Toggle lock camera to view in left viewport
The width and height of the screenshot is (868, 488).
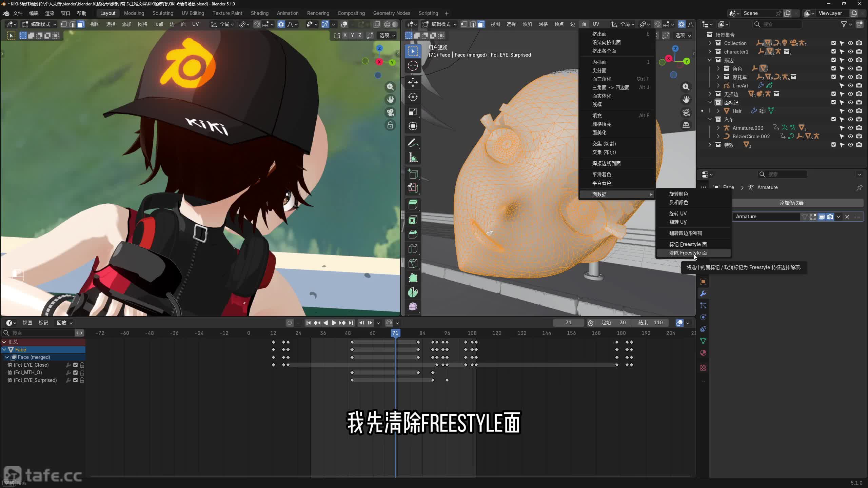pos(391,125)
